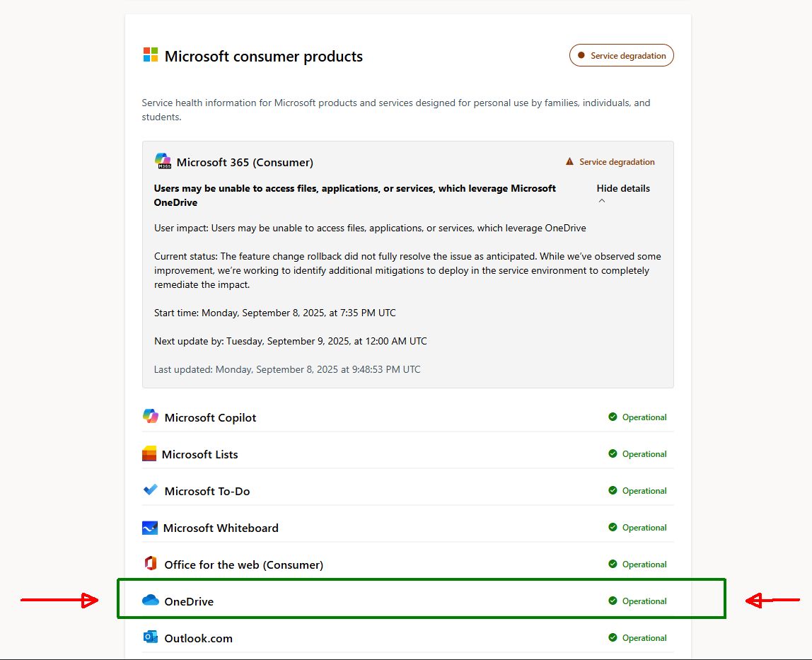
Task: Click the Operational status text for OneDrive
Action: point(644,601)
